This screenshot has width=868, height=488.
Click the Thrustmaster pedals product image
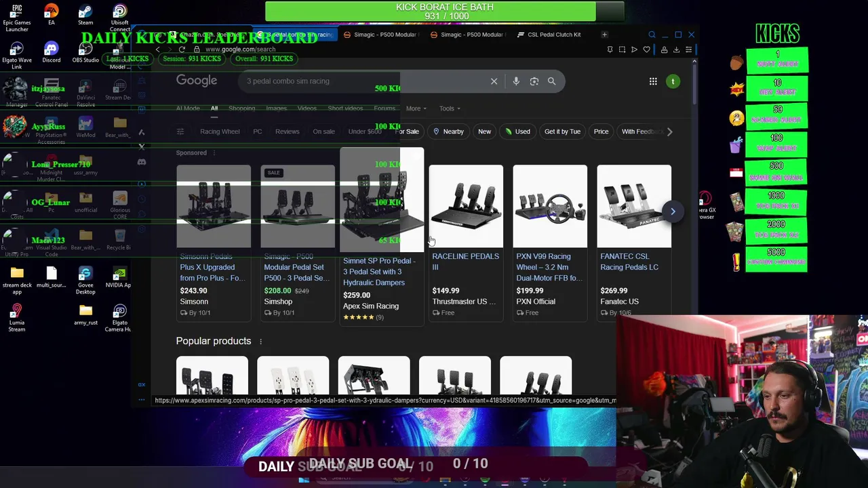click(x=466, y=206)
